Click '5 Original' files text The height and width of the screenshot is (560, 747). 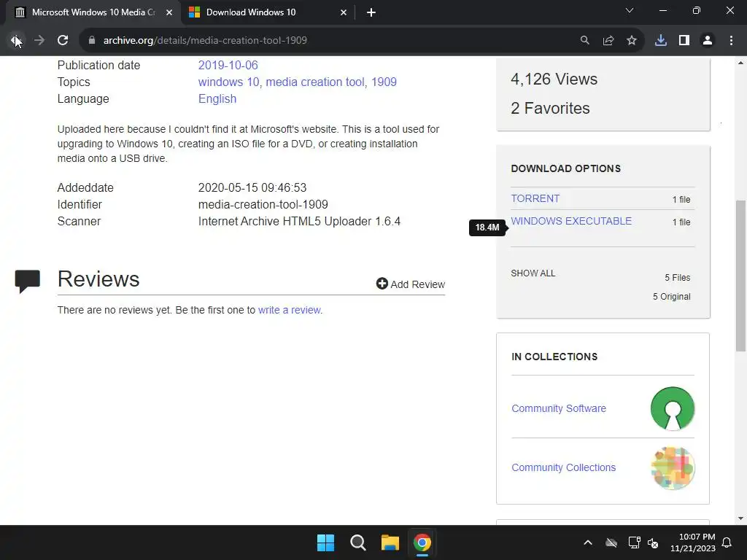pos(671,297)
